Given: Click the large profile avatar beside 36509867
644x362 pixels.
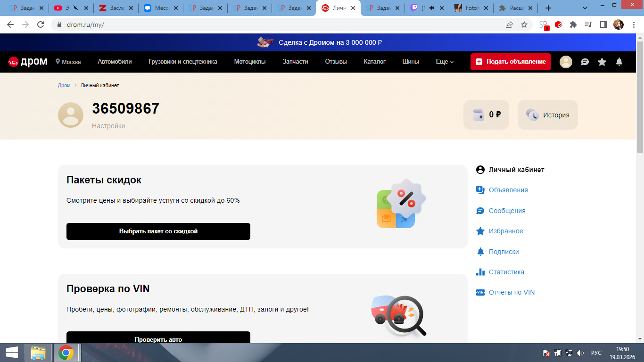Looking at the screenshot, I should click(x=71, y=115).
